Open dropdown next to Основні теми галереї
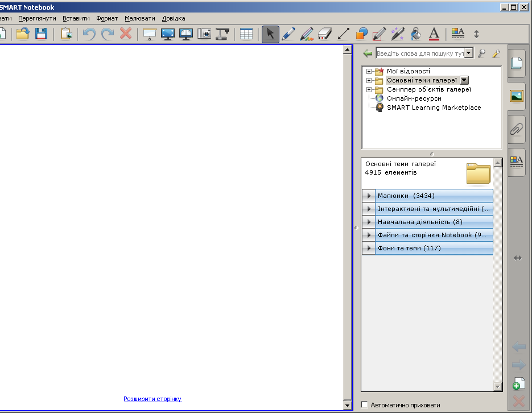The width and height of the screenshot is (532, 413). (x=464, y=80)
